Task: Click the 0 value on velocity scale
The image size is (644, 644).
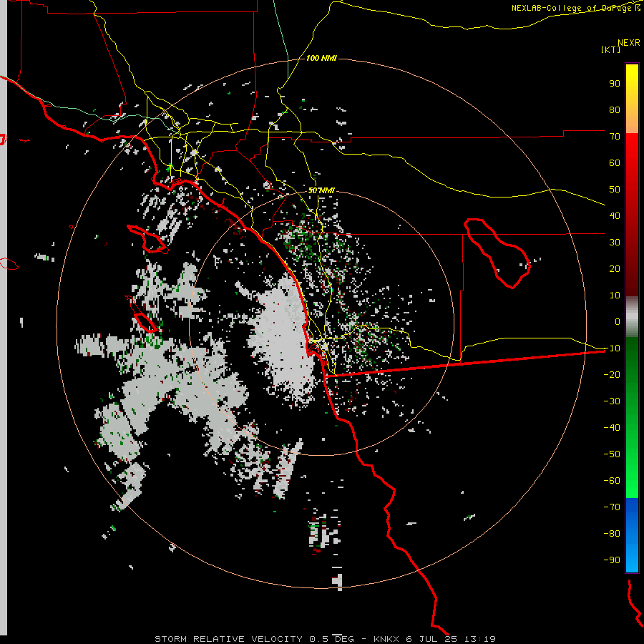Action: point(618,321)
